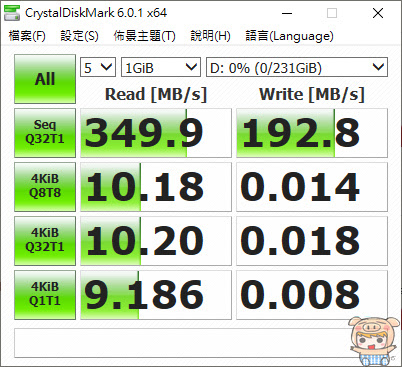Screen dimensions: 402x367
Task: Click the empty comment field at the bottom
Action: (x=201, y=343)
